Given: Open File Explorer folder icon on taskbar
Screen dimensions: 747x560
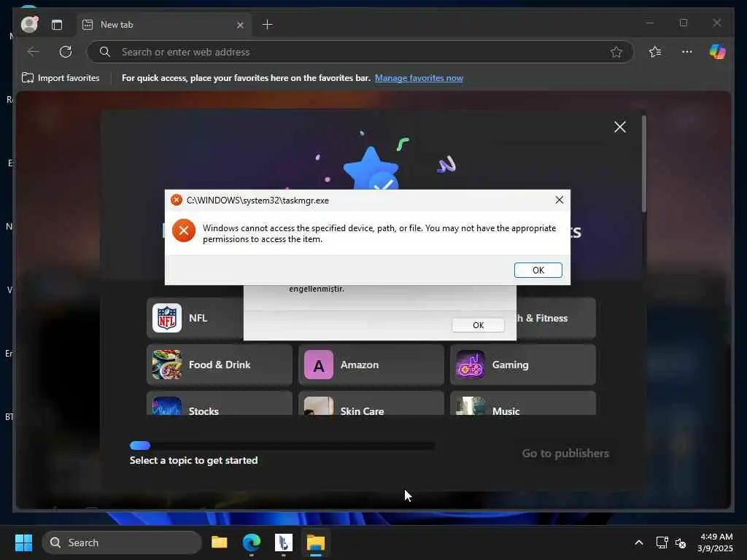Looking at the screenshot, I should coord(220,542).
